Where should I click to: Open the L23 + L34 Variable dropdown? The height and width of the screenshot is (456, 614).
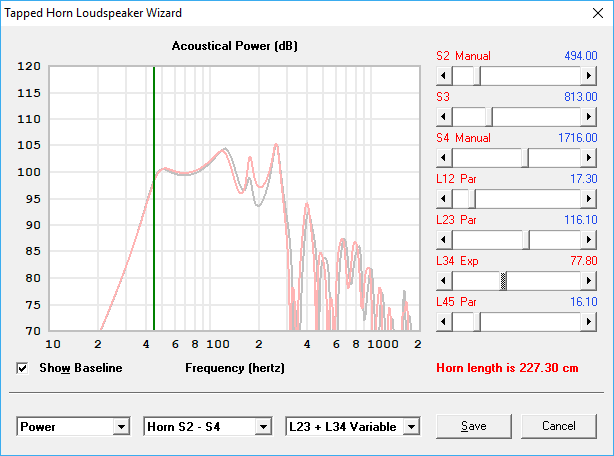click(x=412, y=427)
